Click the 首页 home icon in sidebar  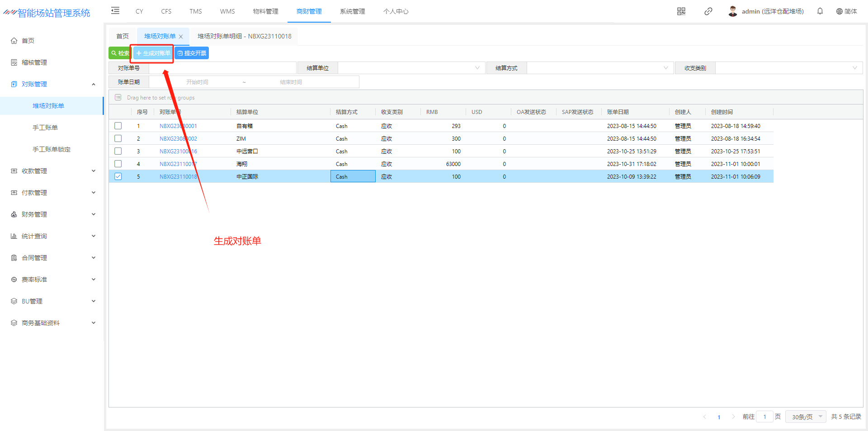tap(14, 41)
